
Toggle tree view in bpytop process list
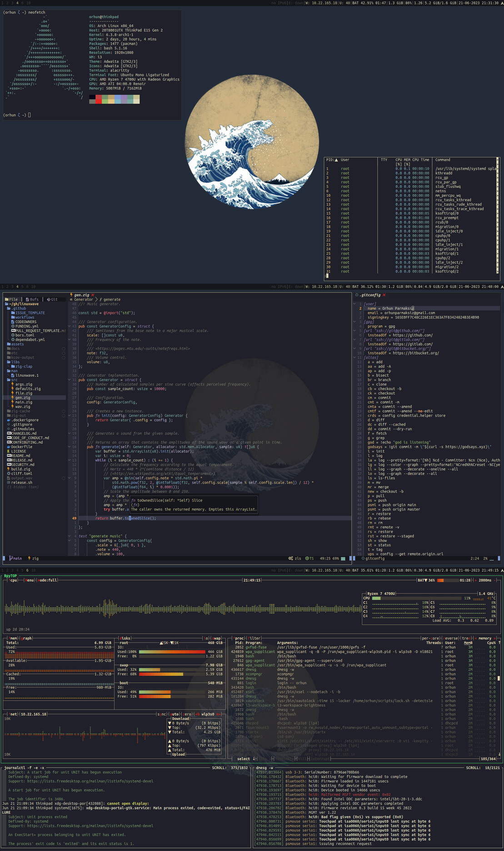tap(466, 638)
